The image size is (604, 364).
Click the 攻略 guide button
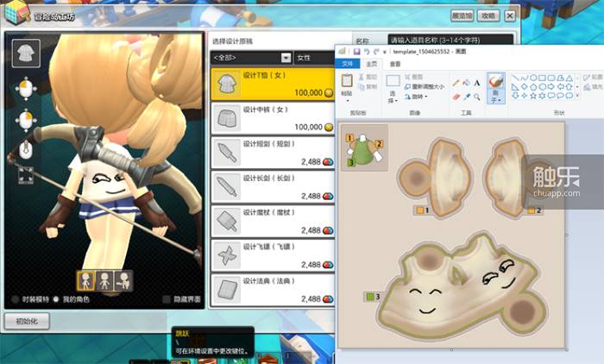coord(488,16)
